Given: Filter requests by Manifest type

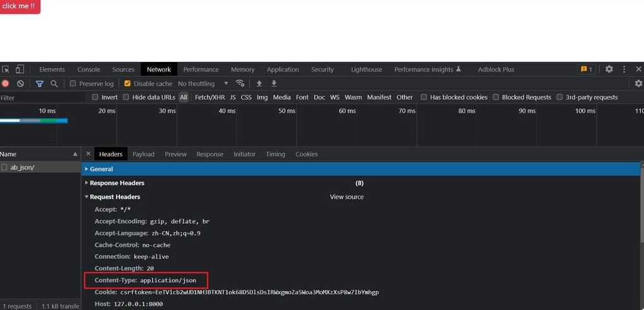Looking at the screenshot, I should tap(379, 97).
